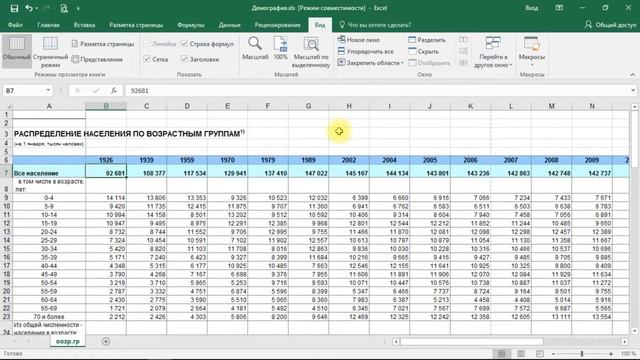Expand the Макросы dropdown arrow
Screen dimensions: 640x360
point(532,65)
